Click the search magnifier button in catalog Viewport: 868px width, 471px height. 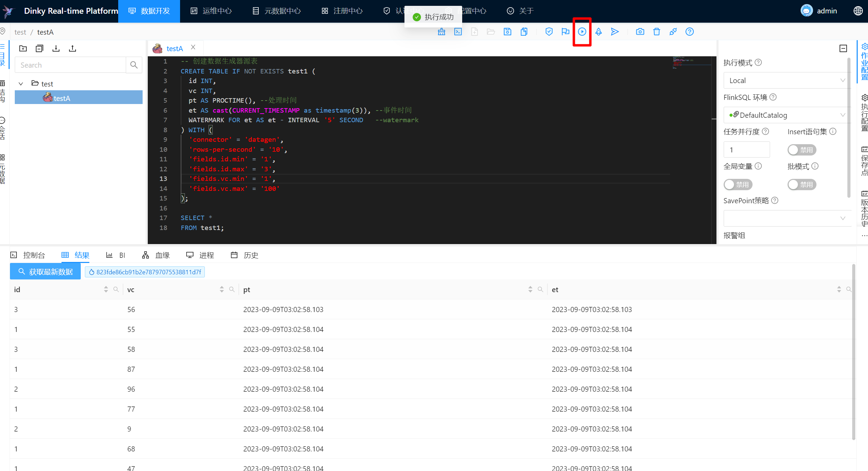click(134, 65)
